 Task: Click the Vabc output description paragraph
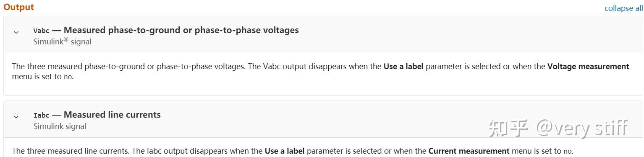pos(321,72)
